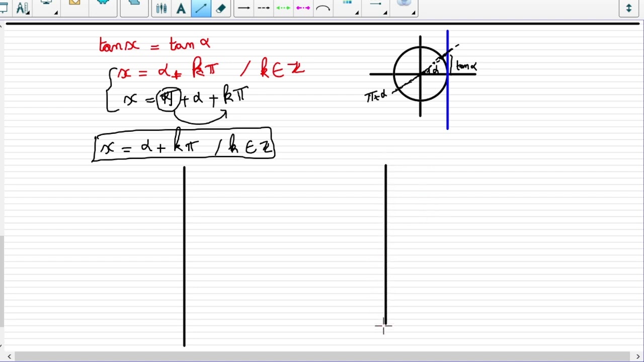This screenshot has height=362, width=644.
Task: Choose the dashed black arrow line style
Action: coord(264,8)
